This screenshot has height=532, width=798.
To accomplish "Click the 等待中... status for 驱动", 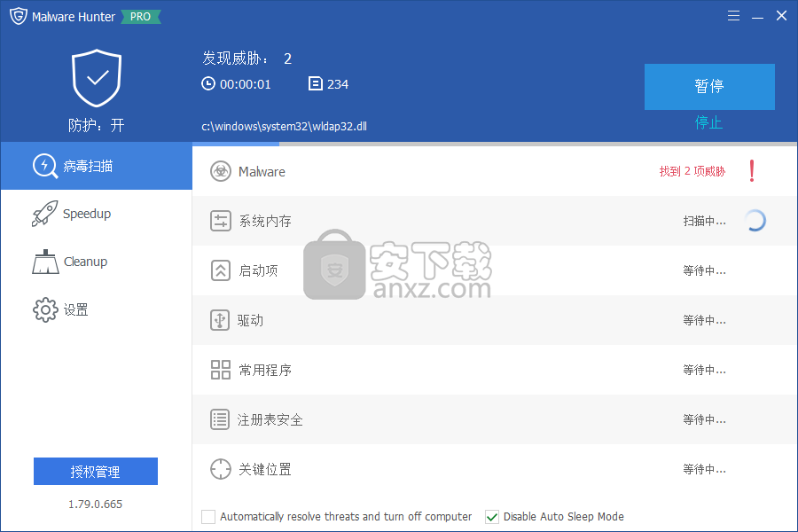I will [704, 320].
